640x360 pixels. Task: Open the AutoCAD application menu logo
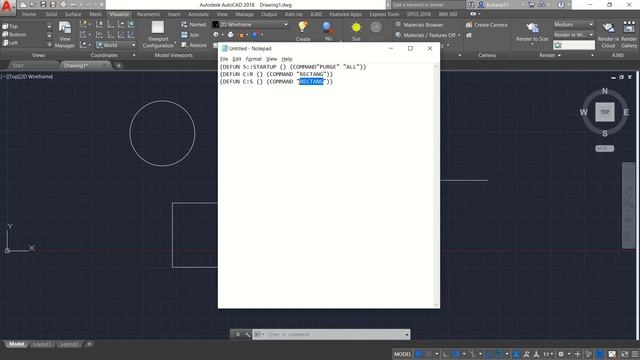(7, 7)
